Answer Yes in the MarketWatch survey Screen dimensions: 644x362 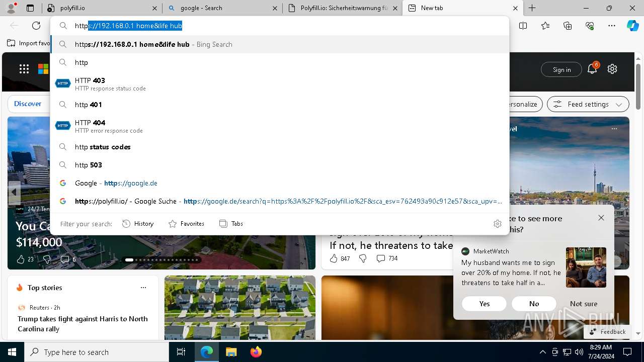click(x=484, y=304)
